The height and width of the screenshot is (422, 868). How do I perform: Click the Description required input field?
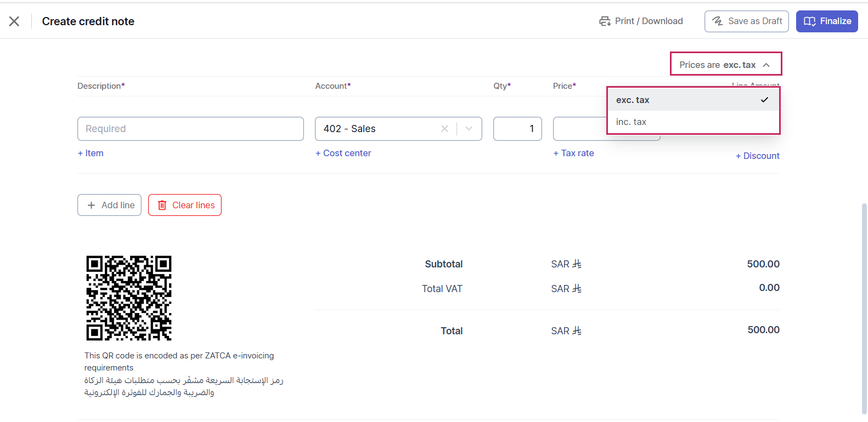[x=190, y=129]
